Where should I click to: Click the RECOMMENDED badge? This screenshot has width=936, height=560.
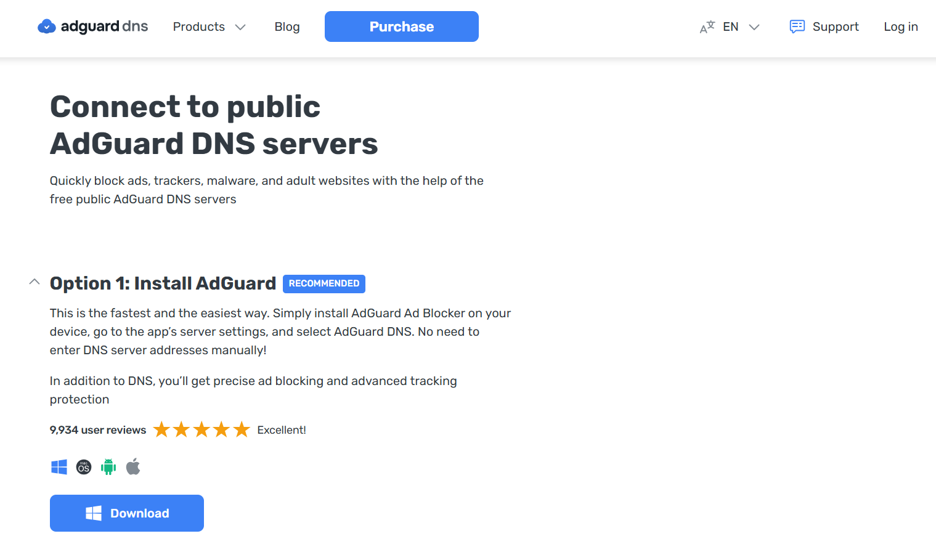pos(324,283)
